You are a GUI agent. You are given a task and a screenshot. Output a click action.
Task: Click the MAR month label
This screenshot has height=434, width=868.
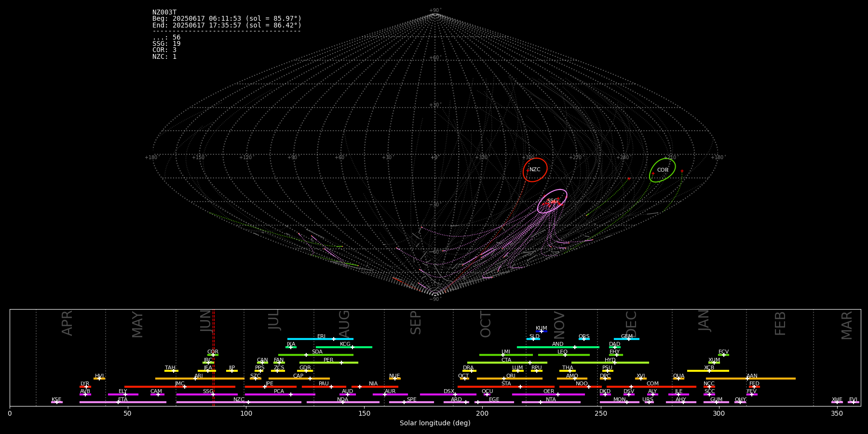click(x=847, y=325)
